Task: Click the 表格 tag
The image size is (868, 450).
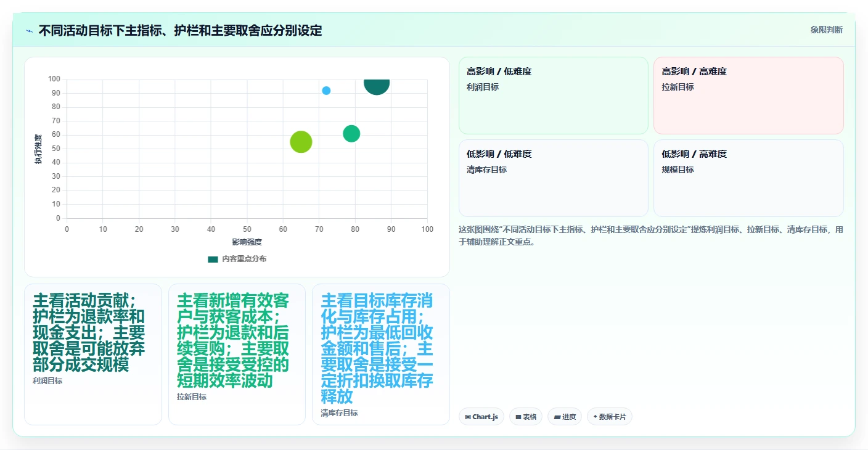Action: (526, 417)
